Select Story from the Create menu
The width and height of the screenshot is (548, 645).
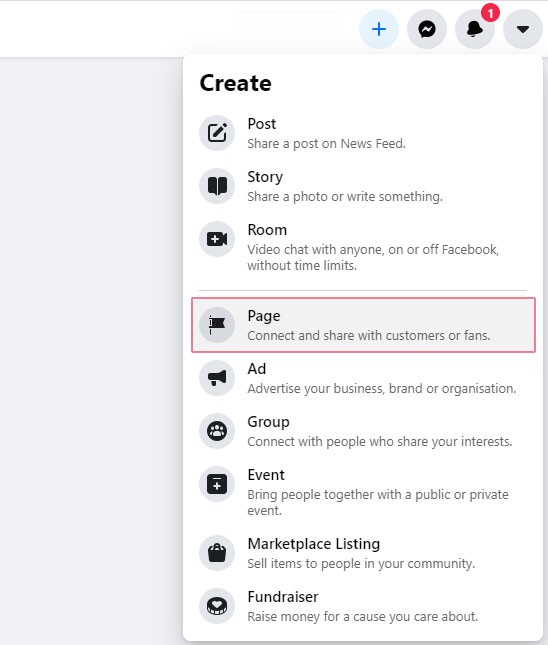click(363, 186)
